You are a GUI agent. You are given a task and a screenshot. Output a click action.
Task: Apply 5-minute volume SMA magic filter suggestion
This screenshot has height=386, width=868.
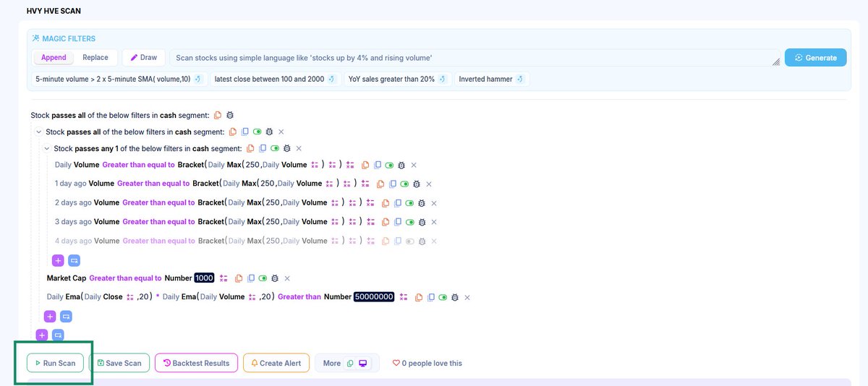[x=119, y=79]
